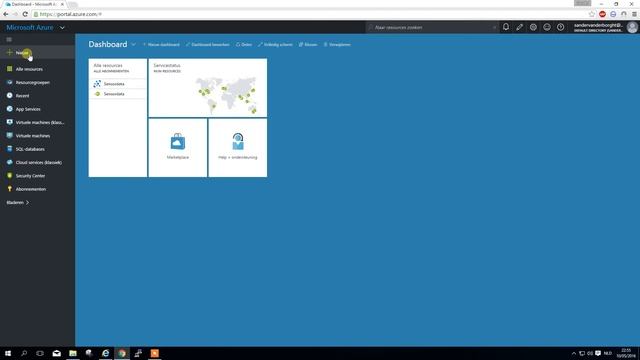Click the feedback smiley icon

pos(547,27)
